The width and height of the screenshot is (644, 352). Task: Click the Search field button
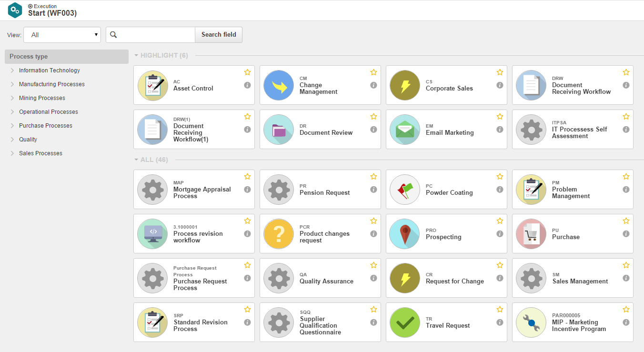[219, 35]
